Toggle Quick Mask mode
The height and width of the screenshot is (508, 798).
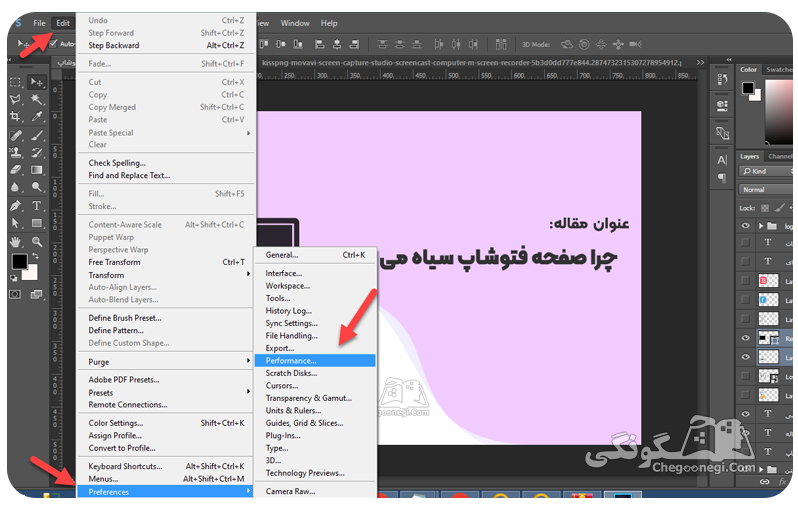click(15, 294)
